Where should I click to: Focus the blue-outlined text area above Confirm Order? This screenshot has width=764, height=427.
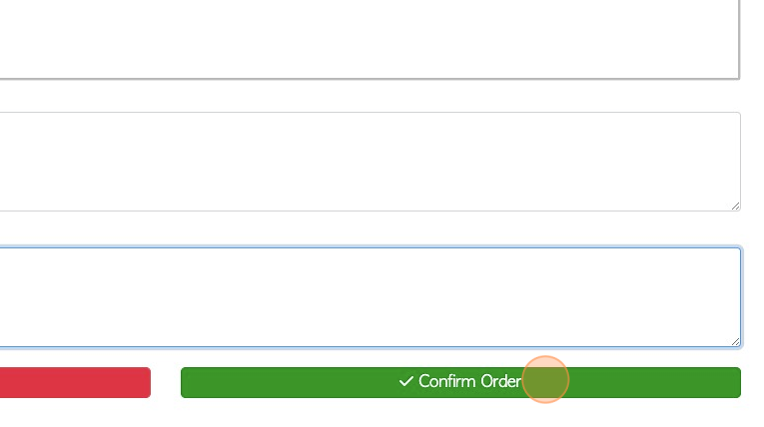370,297
